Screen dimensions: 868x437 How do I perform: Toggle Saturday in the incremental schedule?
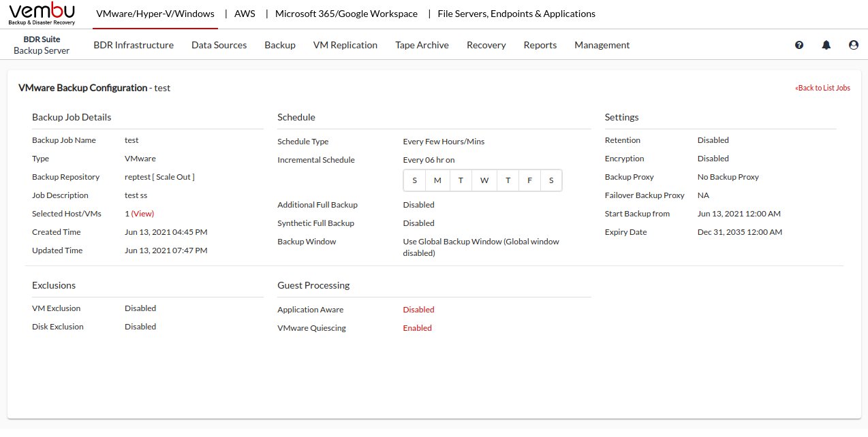pyautogui.click(x=551, y=180)
